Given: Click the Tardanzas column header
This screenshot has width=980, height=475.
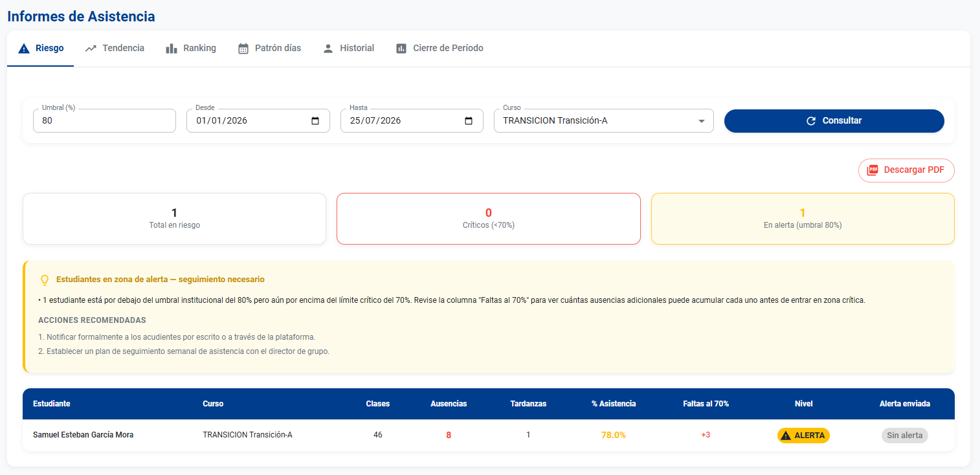Looking at the screenshot, I should (528, 404).
